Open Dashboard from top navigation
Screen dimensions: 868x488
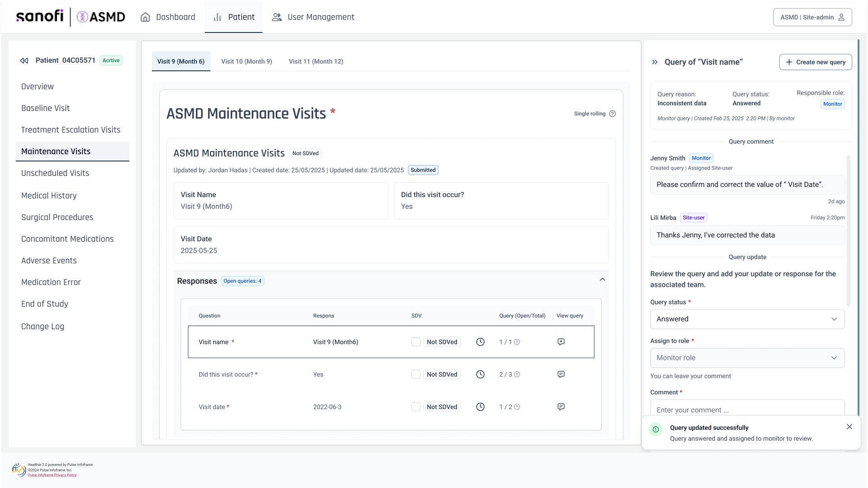click(168, 17)
